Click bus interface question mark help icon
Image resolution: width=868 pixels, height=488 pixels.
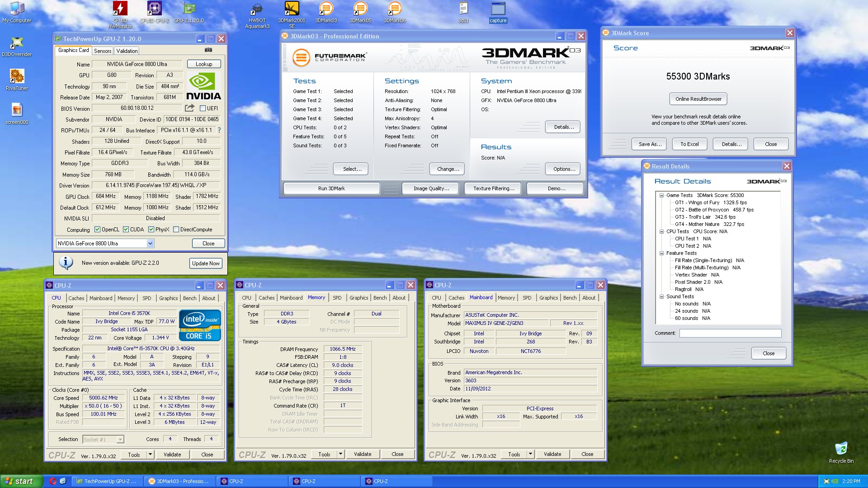pos(219,130)
